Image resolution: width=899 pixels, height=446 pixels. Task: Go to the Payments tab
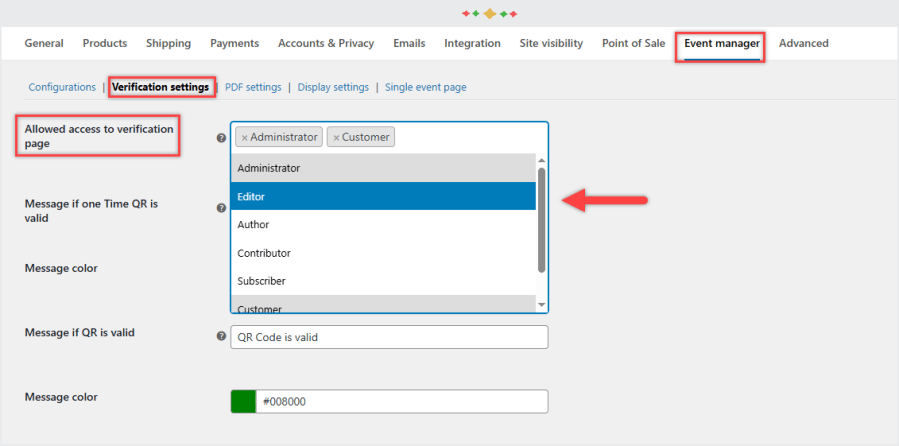(234, 43)
